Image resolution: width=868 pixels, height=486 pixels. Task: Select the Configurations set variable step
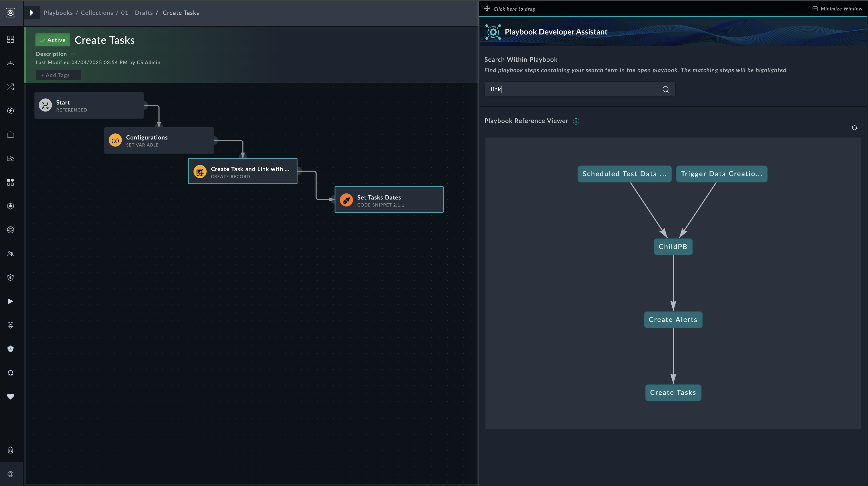pyautogui.click(x=159, y=141)
